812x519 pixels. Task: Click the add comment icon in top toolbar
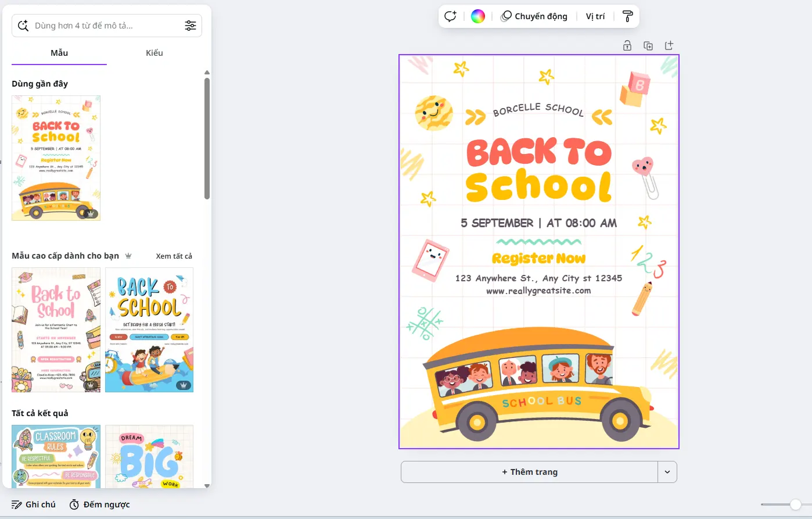pos(451,16)
